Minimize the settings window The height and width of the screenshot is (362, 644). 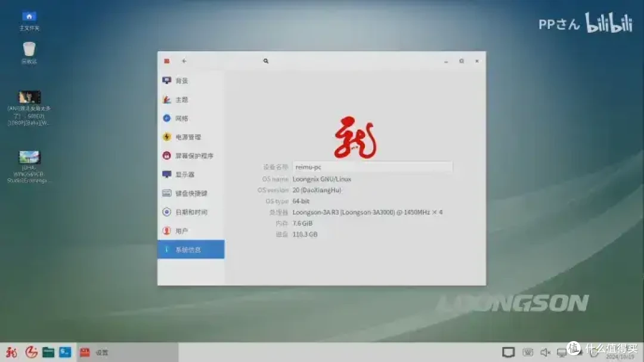point(446,61)
